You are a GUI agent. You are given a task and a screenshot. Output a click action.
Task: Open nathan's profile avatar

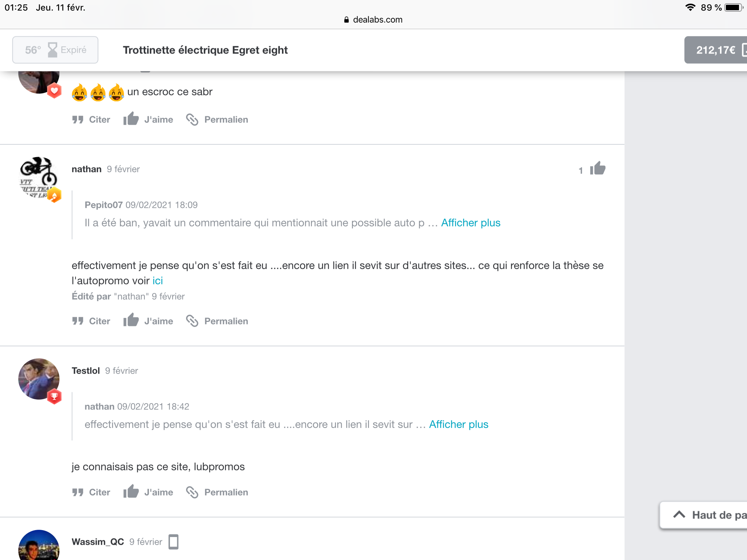[x=39, y=178]
